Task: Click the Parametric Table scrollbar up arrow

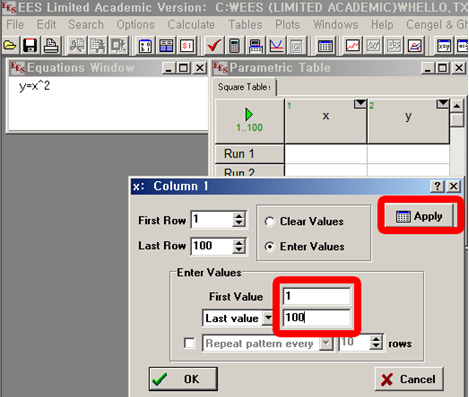Action: [x=457, y=106]
